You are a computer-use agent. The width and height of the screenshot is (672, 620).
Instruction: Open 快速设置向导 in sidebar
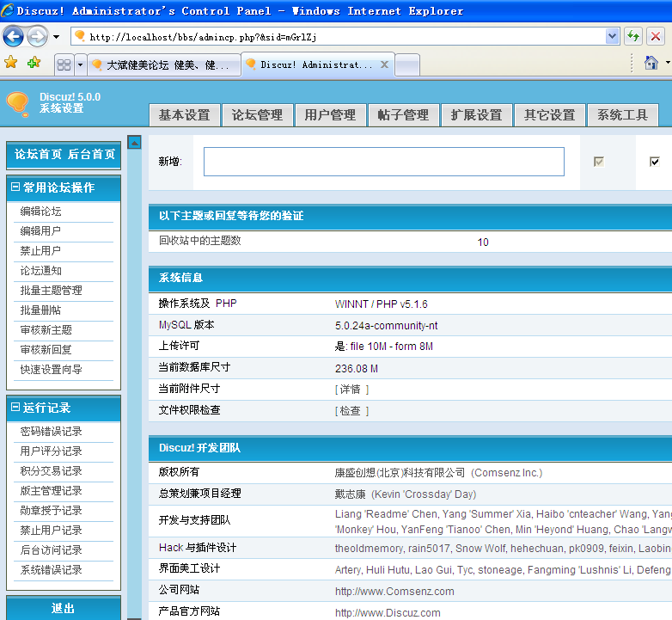click(51, 369)
